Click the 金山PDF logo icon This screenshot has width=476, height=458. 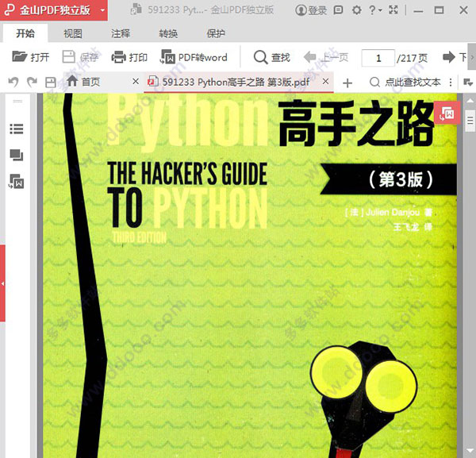[x=10, y=10]
